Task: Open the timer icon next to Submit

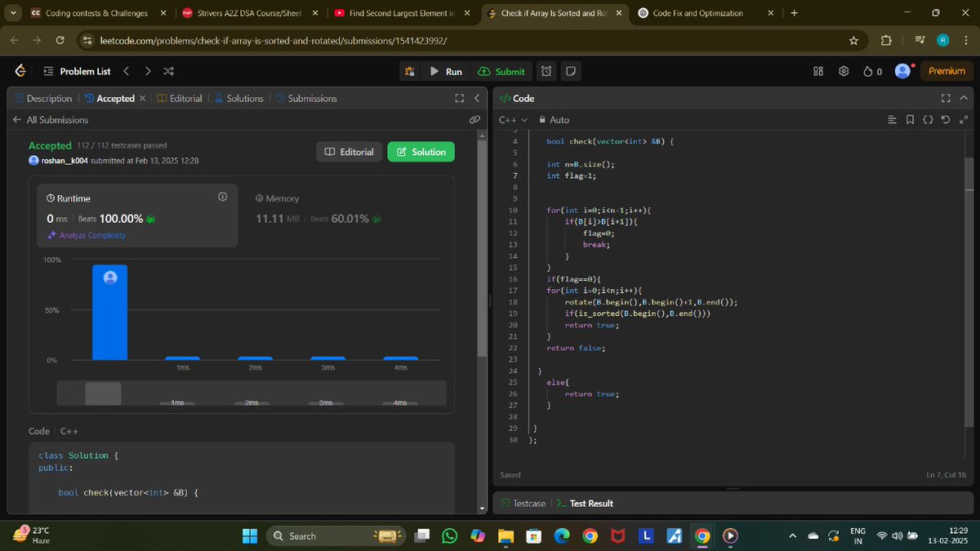Action: tap(546, 71)
